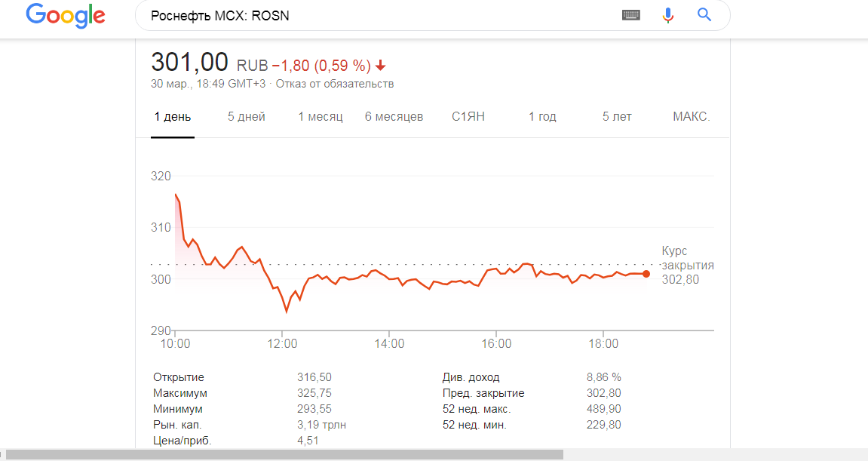Select the С1ЯН year-to-date tab
The width and height of the screenshot is (868, 461).
tap(468, 117)
